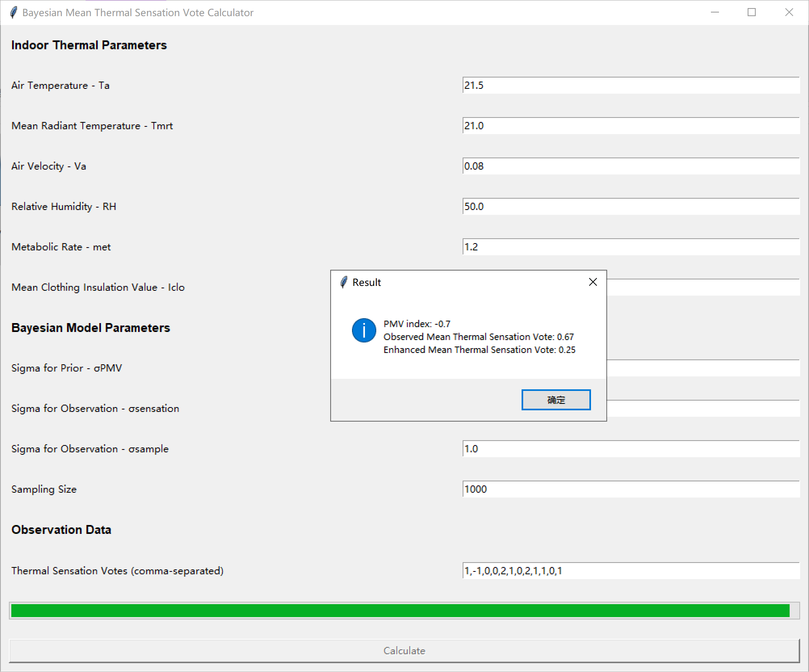Click the Sigma for Prior σPMV field
809x672 pixels.
click(702, 368)
